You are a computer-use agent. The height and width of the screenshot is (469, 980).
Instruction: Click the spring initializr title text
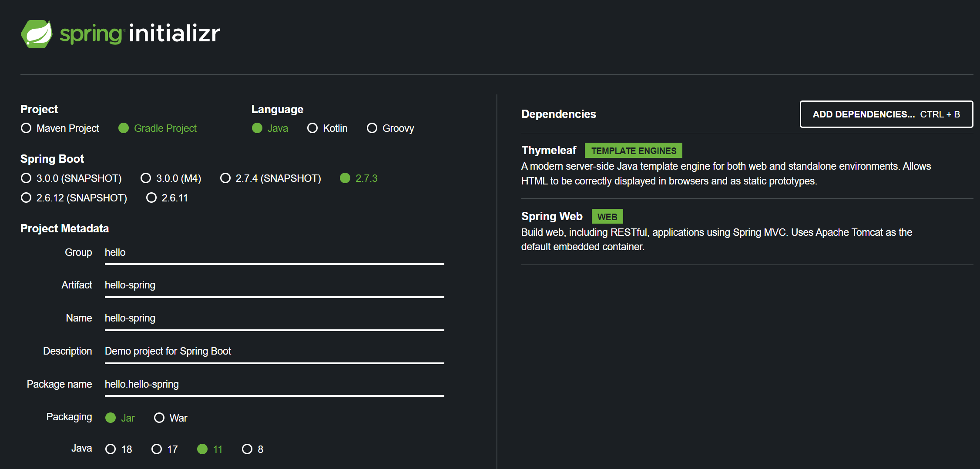[x=140, y=34]
